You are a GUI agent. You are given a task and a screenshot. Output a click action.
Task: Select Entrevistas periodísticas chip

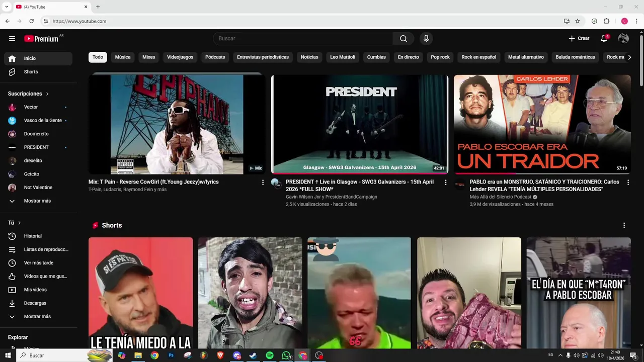[263, 57]
